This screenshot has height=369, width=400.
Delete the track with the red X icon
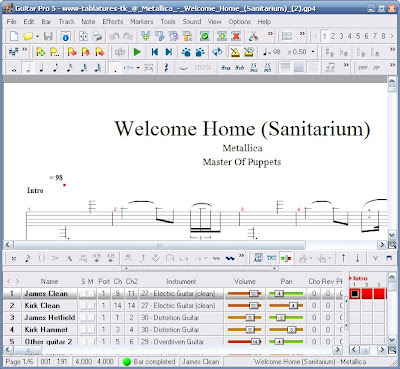point(236,36)
